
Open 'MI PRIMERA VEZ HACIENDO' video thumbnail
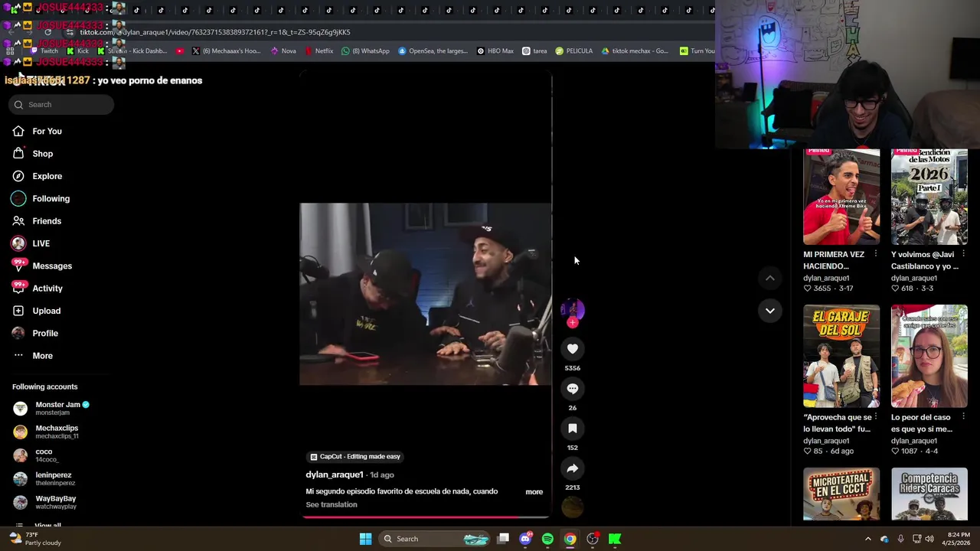[x=841, y=197]
